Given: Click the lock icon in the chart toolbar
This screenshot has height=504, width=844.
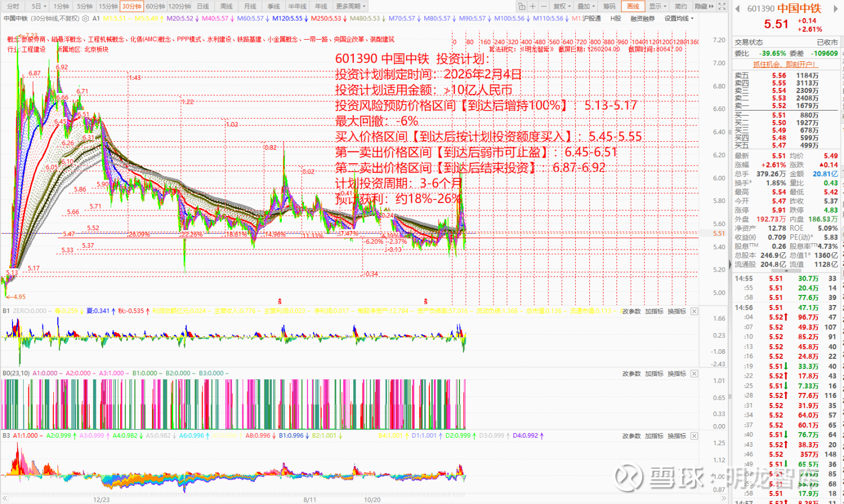Looking at the screenshot, I should point(521,6).
